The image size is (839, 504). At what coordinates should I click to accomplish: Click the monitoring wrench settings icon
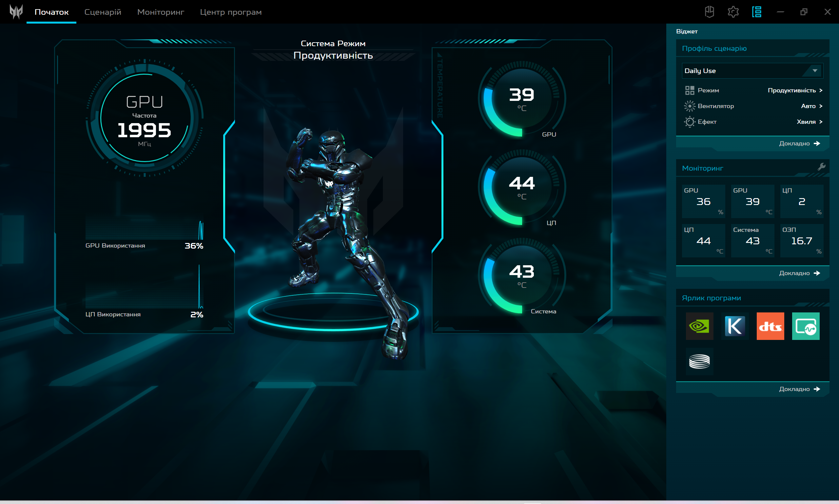coord(821,167)
